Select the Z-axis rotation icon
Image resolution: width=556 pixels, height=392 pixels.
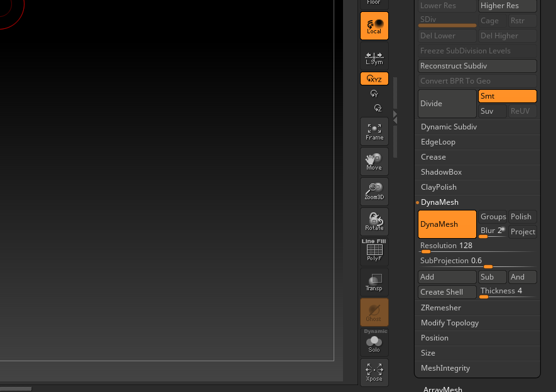pos(378,108)
